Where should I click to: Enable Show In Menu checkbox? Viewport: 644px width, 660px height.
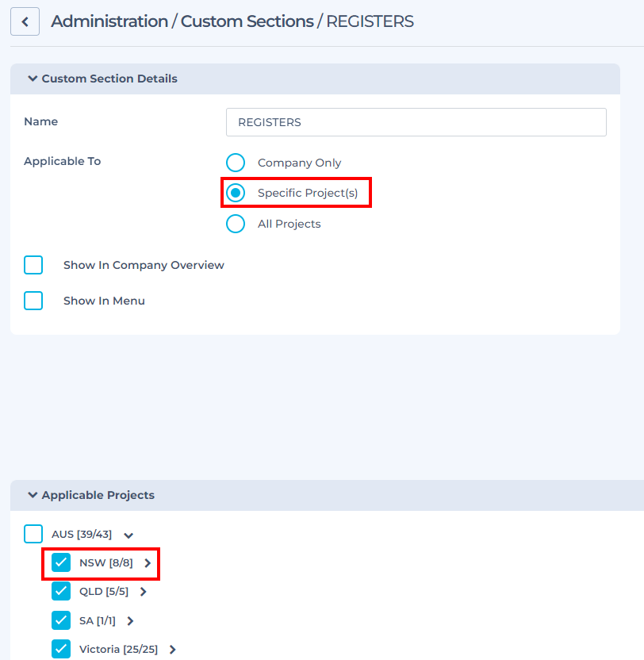33,301
